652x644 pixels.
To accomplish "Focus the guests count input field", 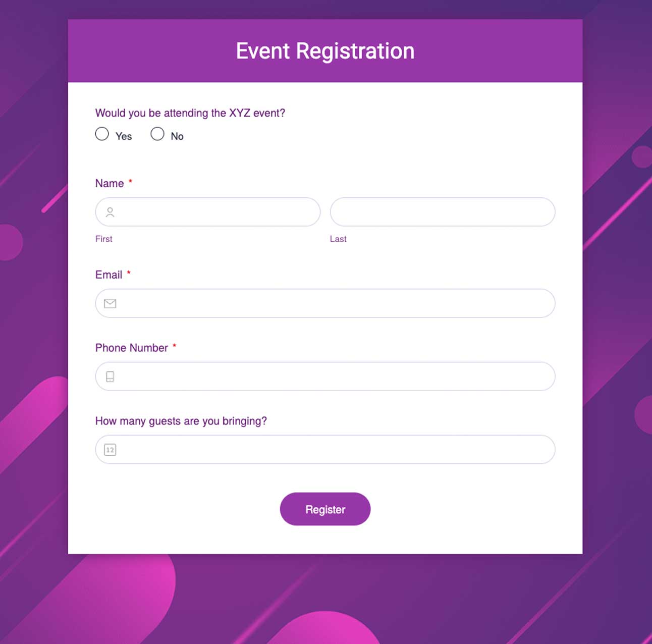I will 333,450.
